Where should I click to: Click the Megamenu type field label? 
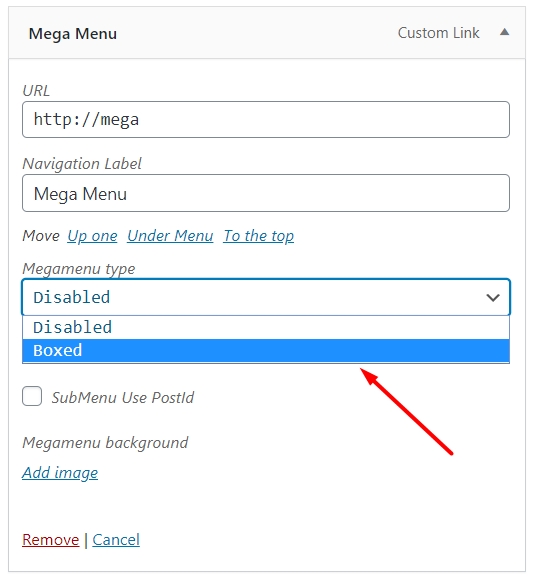pyautogui.click(x=79, y=269)
